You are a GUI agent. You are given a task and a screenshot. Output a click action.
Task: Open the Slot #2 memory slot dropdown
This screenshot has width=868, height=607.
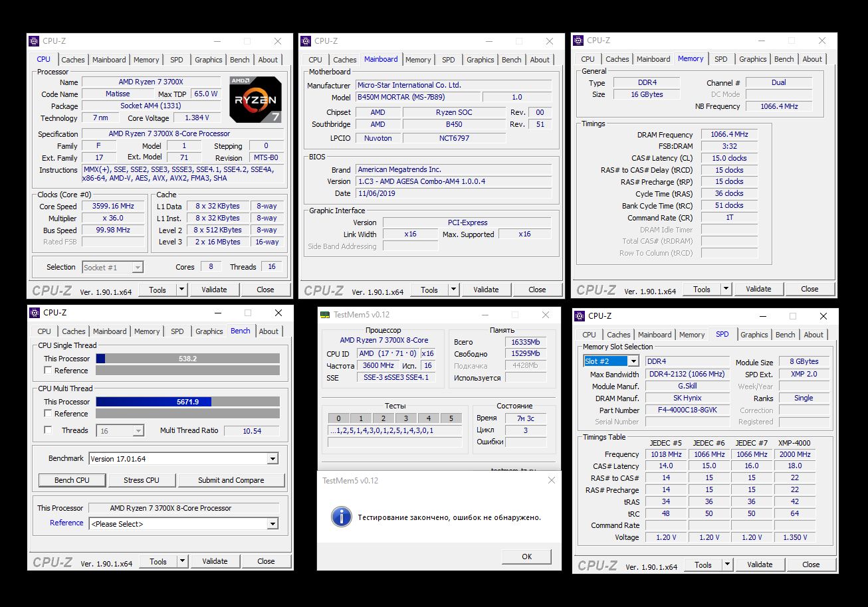pyautogui.click(x=633, y=361)
